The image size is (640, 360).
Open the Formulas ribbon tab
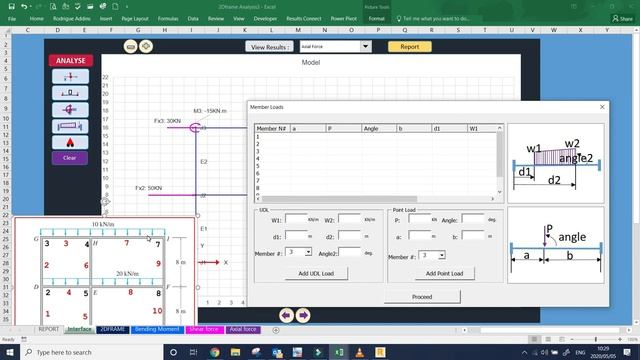click(x=168, y=19)
